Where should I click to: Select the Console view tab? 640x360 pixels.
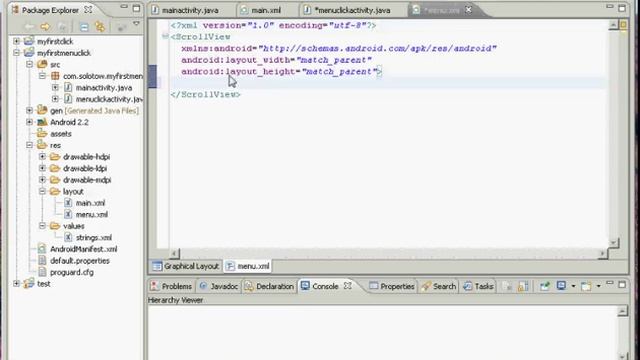click(325, 287)
